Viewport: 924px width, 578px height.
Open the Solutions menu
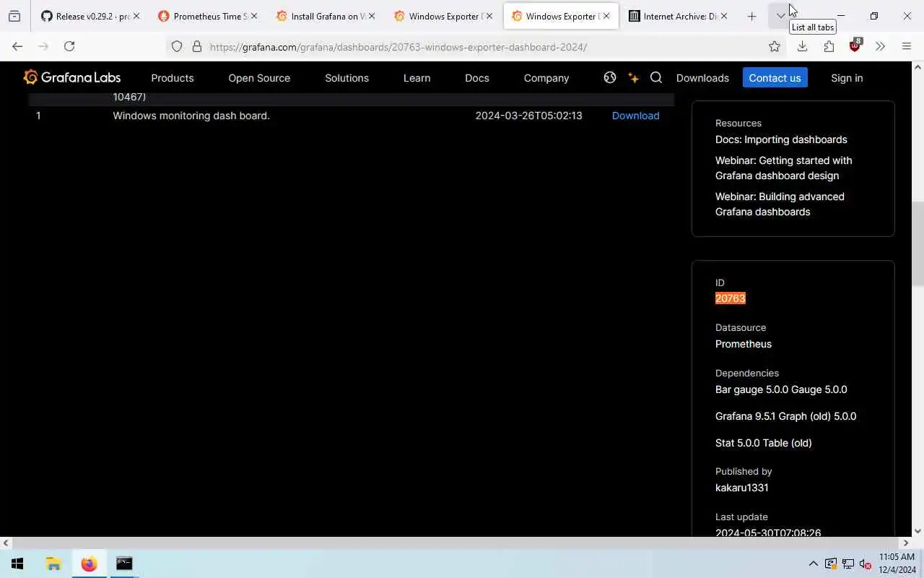346,78
